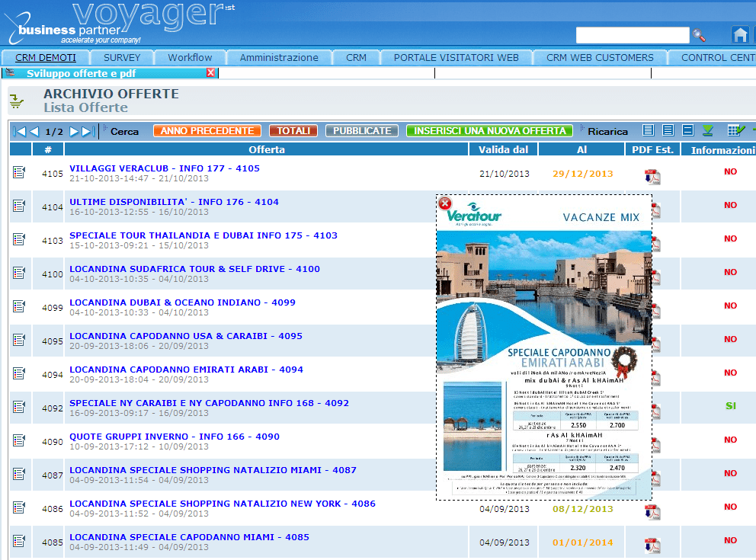This screenshot has width=756, height=560.
Task: Jump to first page of offers
Action: click(x=20, y=131)
